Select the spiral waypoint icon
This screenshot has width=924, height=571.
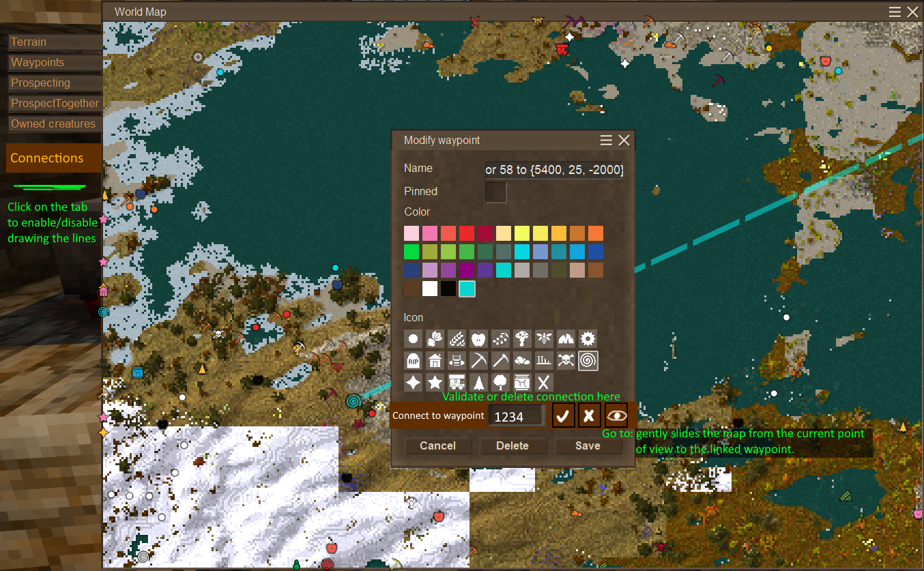point(588,360)
